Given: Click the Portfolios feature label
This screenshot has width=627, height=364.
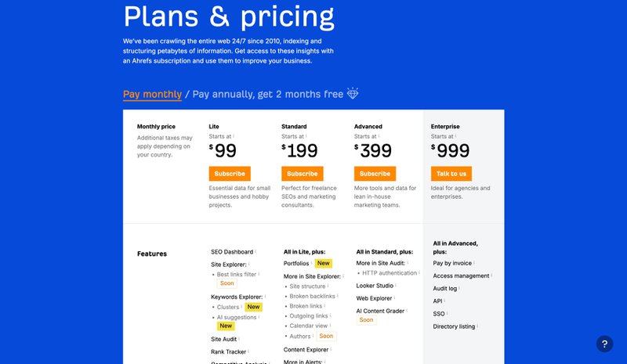Looking at the screenshot, I should (296, 264).
